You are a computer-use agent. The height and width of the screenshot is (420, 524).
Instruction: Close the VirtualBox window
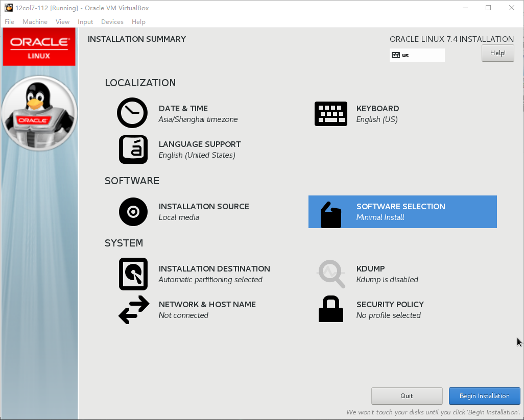(512, 8)
